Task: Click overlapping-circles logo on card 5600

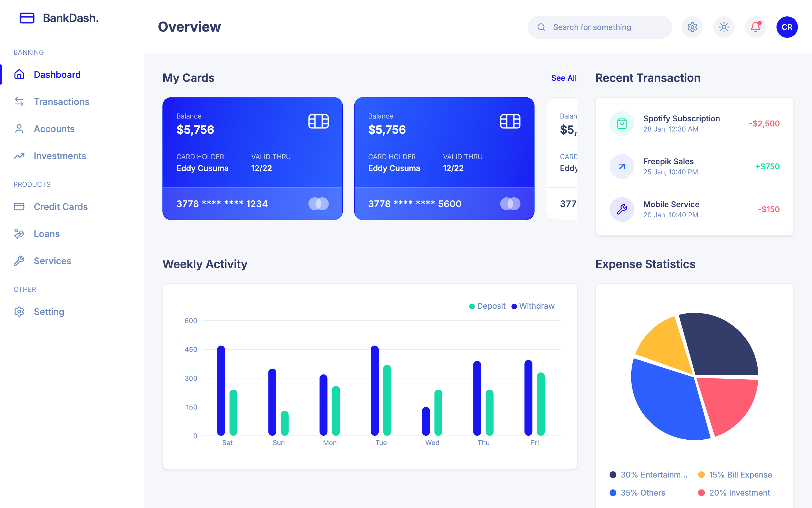Action: (510, 203)
